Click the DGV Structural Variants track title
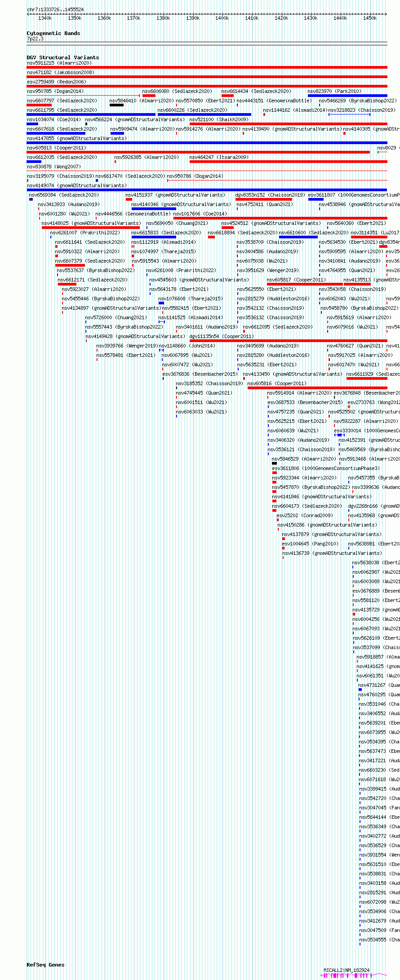This screenshot has width=400, height=980. [x=63, y=57]
